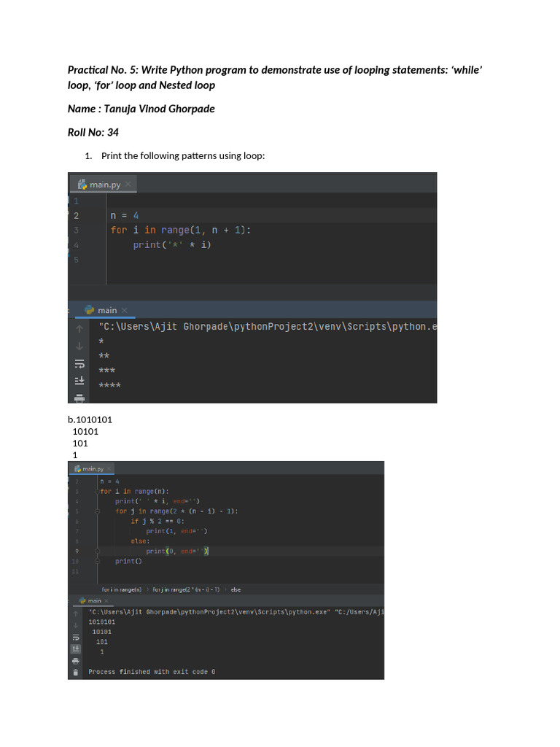Click fold end marker beside print() line 10
This screenshot has height=747, width=560.
point(97,562)
